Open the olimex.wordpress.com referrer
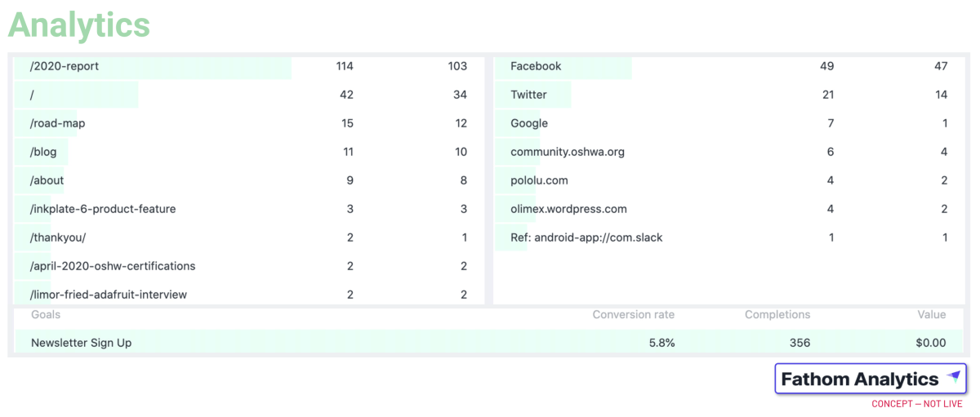 (729, 209)
